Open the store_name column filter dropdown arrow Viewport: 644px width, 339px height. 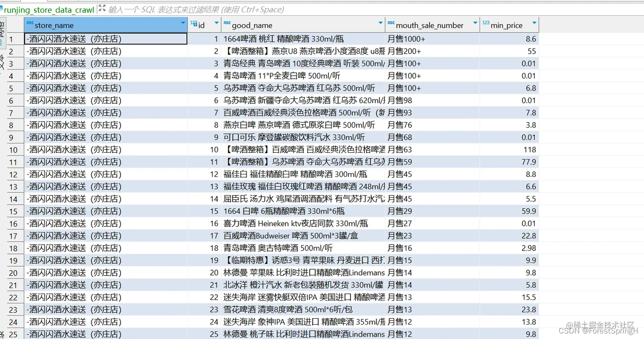[x=183, y=23]
